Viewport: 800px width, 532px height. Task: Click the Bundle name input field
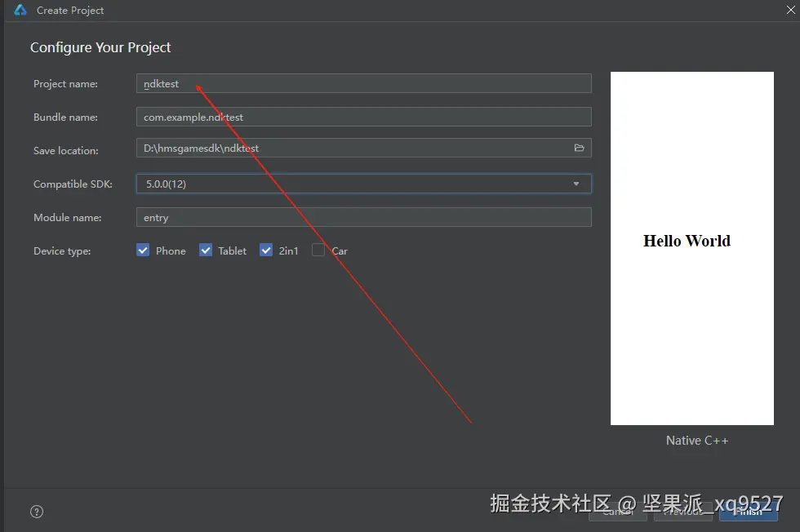364,117
